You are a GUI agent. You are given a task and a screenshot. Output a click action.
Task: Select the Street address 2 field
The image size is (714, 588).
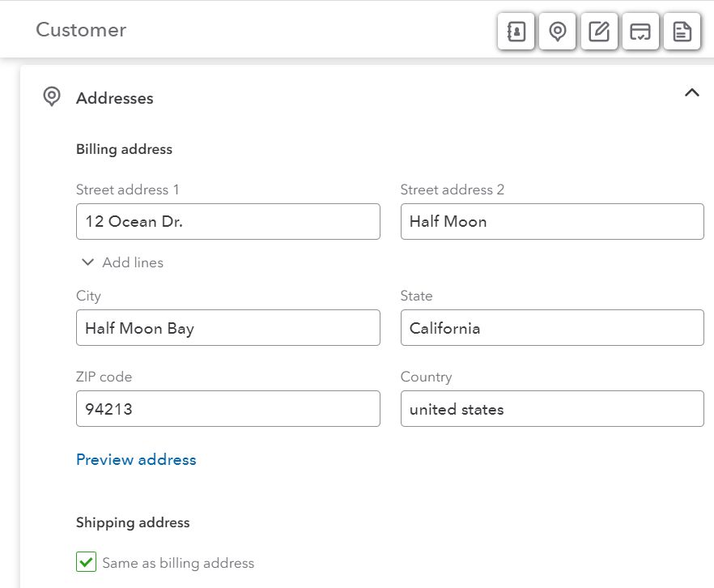[x=552, y=221]
